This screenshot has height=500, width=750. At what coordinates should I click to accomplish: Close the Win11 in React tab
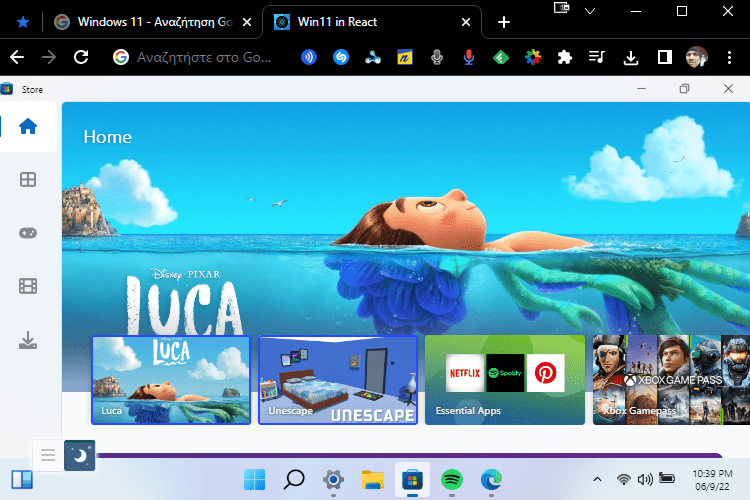pyautogui.click(x=466, y=22)
